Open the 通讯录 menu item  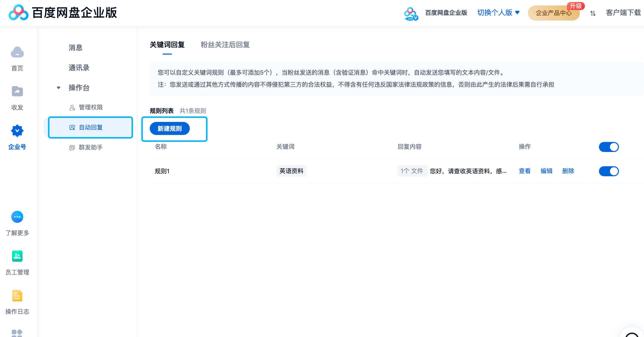79,68
